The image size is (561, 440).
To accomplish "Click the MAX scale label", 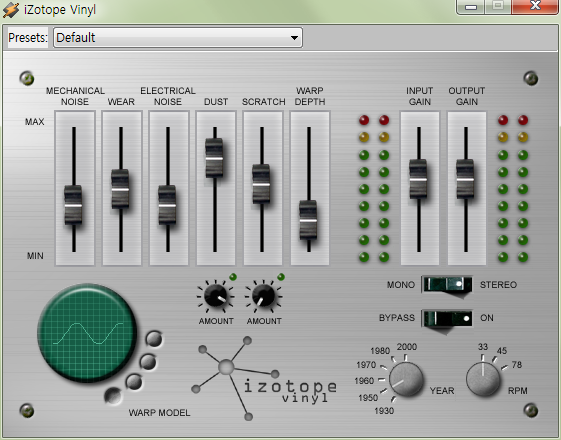I will tap(35, 122).
